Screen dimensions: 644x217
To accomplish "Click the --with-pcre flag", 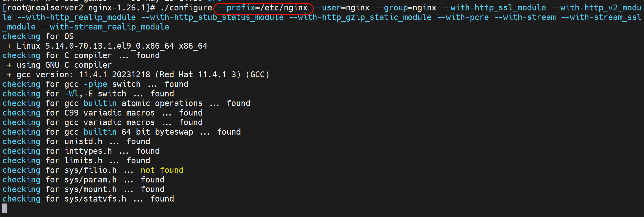I will [x=463, y=17].
